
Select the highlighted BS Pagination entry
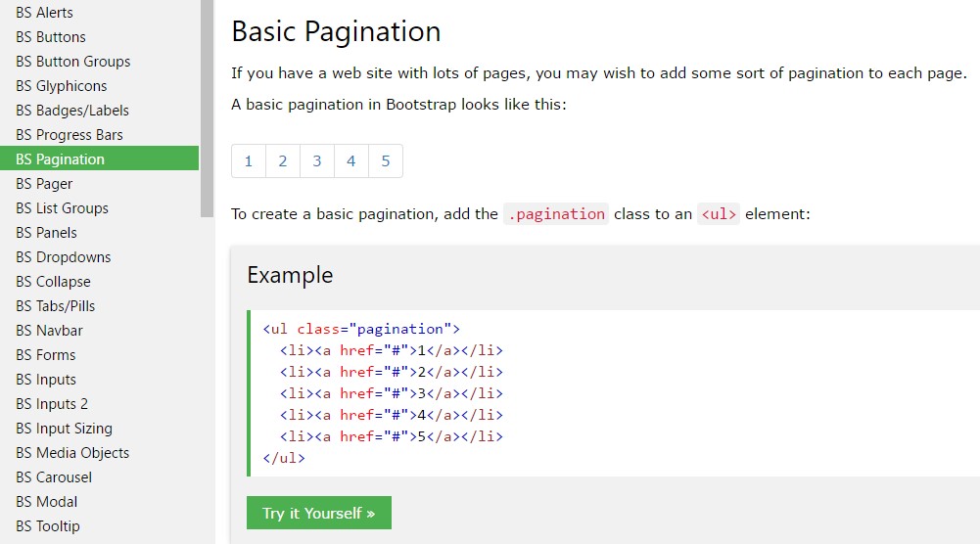pyautogui.click(x=100, y=159)
